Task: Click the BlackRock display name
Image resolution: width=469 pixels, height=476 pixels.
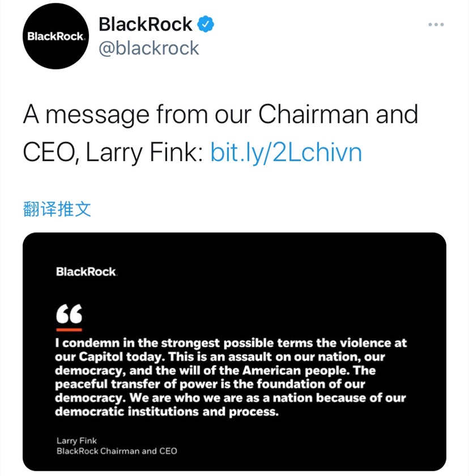Action: (146, 24)
